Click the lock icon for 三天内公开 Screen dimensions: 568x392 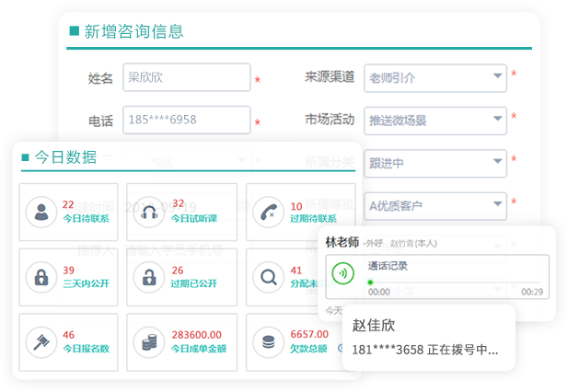tap(41, 277)
